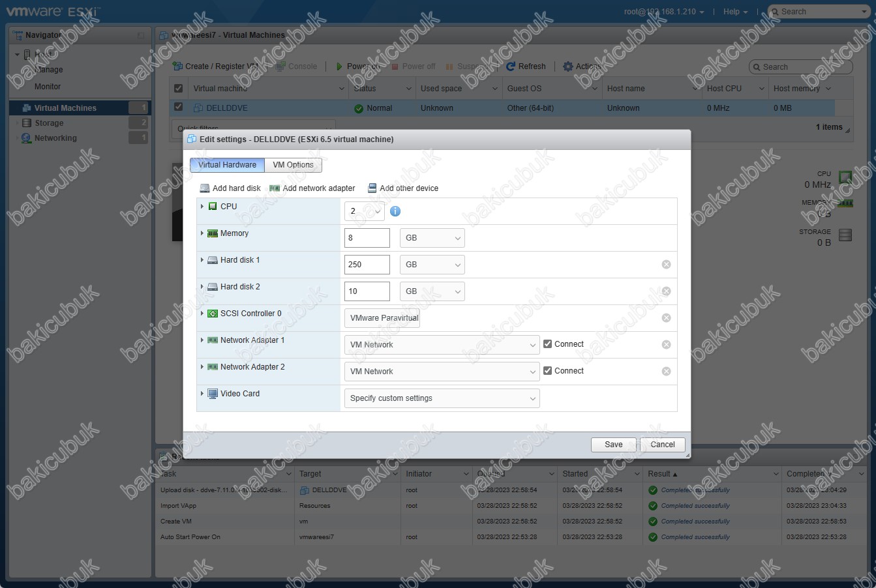Click the Networking navigator icon
876x588 pixels.
tap(27, 138)
